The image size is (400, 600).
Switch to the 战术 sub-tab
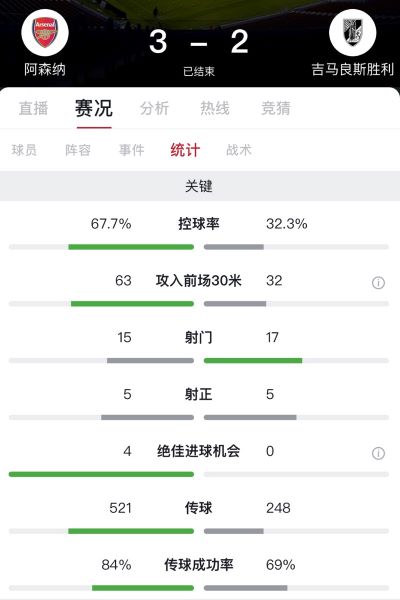238,150
